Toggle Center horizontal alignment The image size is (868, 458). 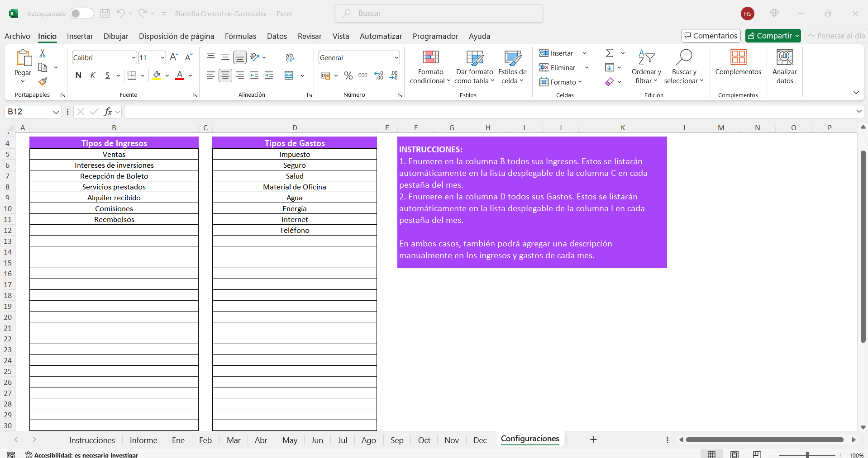pos(225,76)
